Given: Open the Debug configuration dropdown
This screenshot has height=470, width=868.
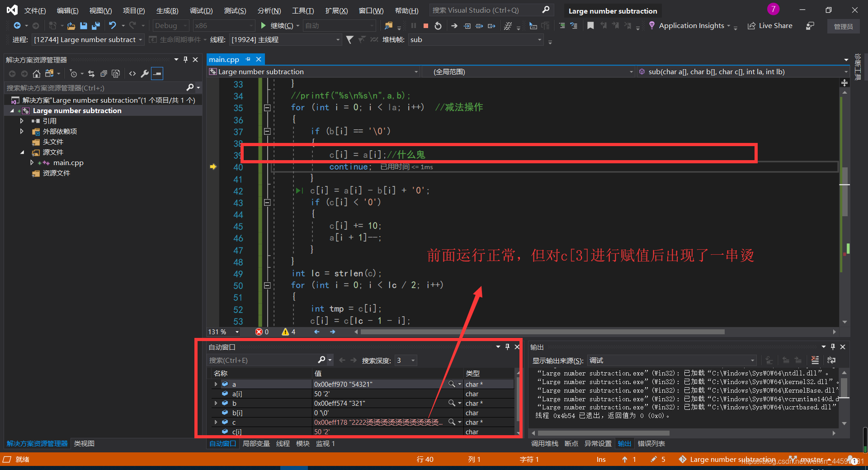Looking at the screenshot, I should [x=171, y=26].
